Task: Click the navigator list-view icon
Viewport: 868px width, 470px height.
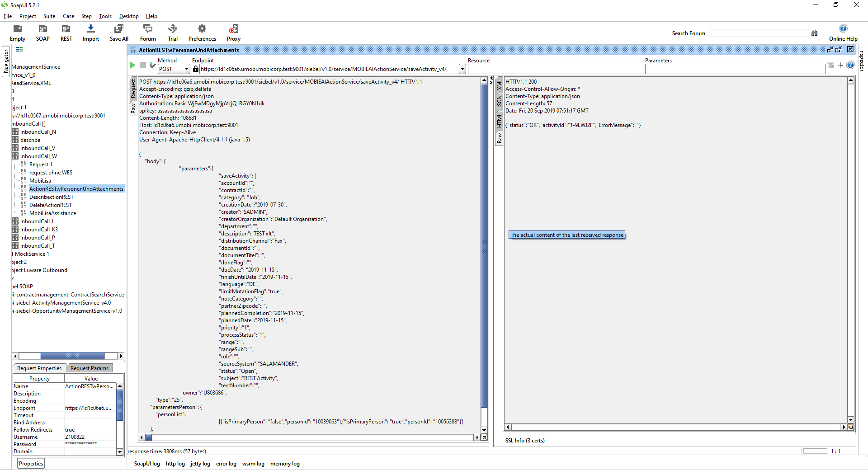Action: (19, 49)
